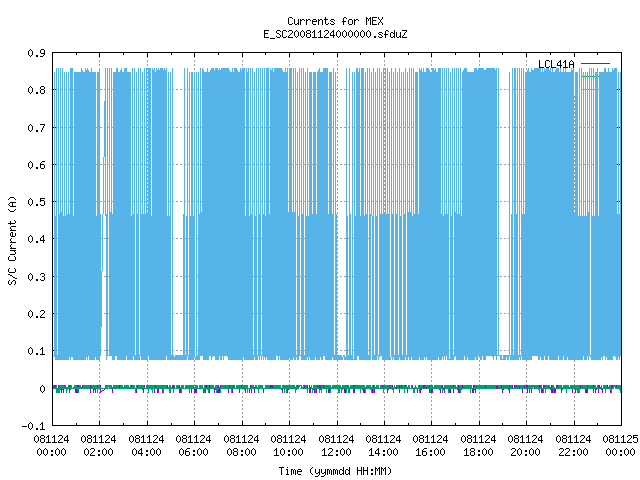
Task: Click the -0.1 y-axis tick label
Action: coord(33,426)
